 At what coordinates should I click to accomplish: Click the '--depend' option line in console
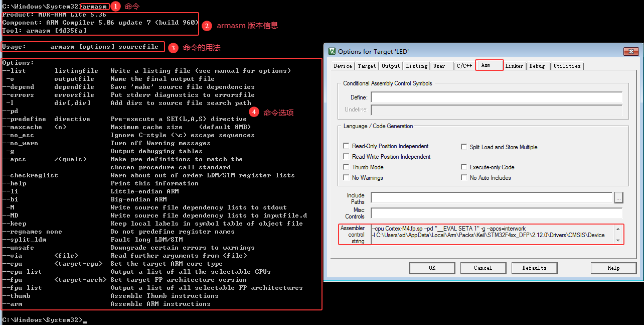128,87
